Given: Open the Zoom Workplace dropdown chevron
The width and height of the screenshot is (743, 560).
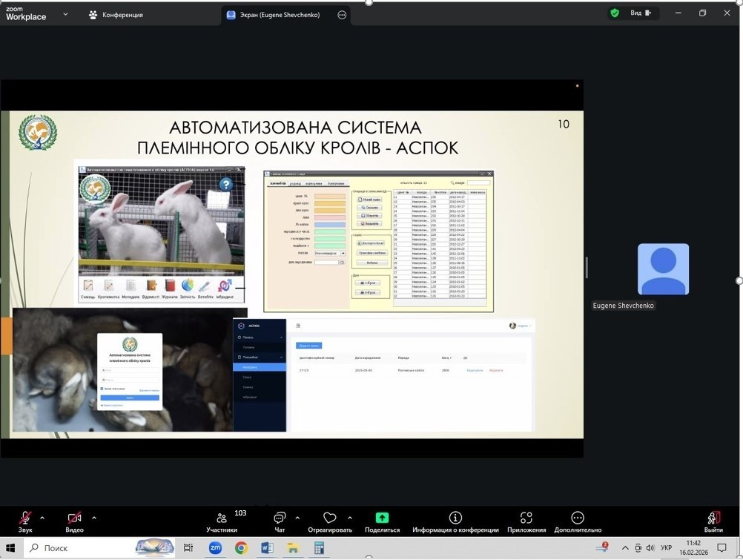Looking at the screenshot, I should tap(65, 14).
